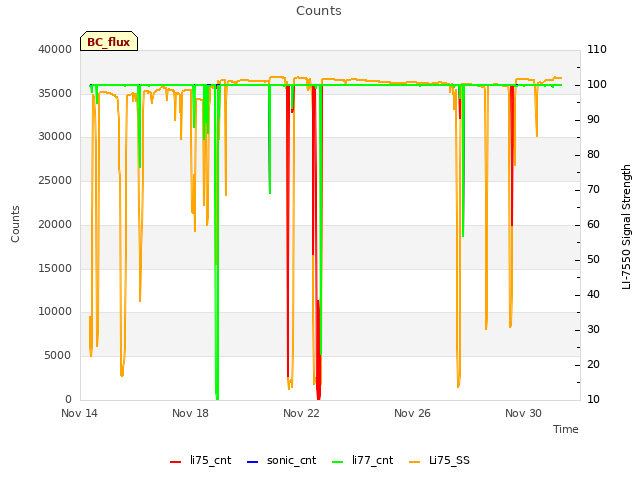The height and width of the screenshot is (480, 640).
Task: Click the 30 right-axis tick label
Action: point(593,330)
